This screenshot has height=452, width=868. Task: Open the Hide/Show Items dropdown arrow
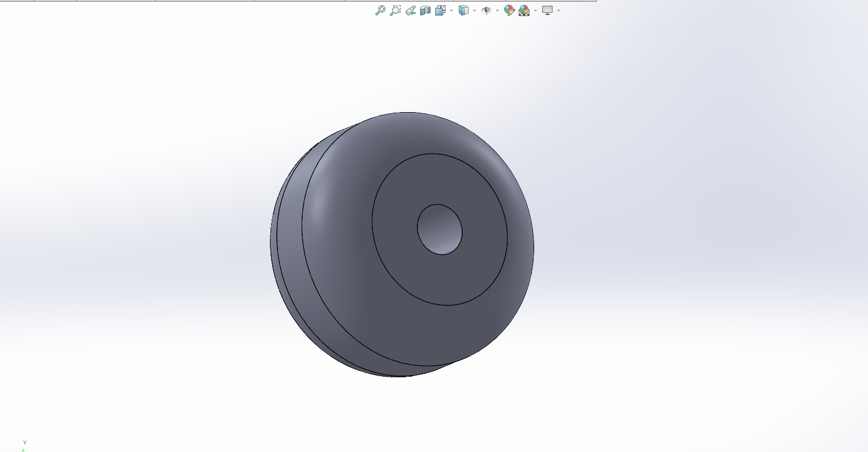pyautogui.click(x=497, y=10)
